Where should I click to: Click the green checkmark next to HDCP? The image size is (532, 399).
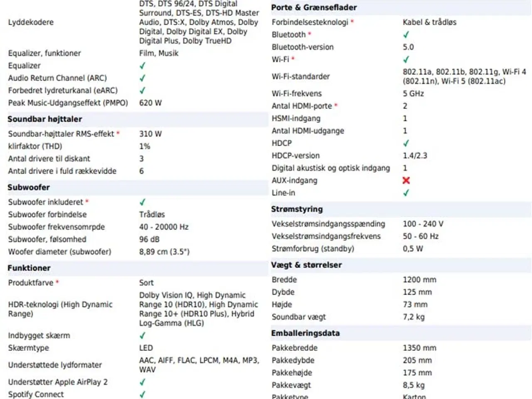pos(406,143)
